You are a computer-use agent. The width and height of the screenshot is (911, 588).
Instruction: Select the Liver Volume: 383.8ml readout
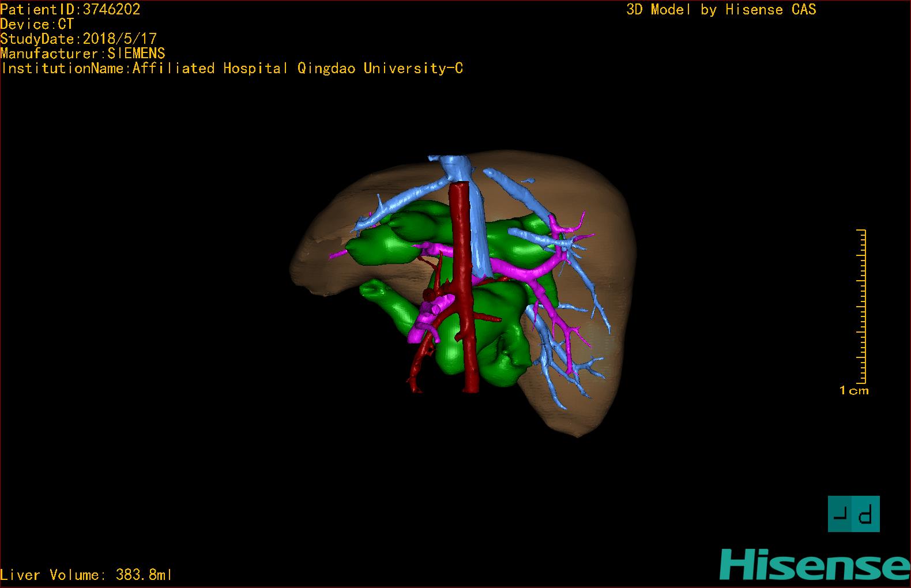pyautogui.click(x=86, y=575)
